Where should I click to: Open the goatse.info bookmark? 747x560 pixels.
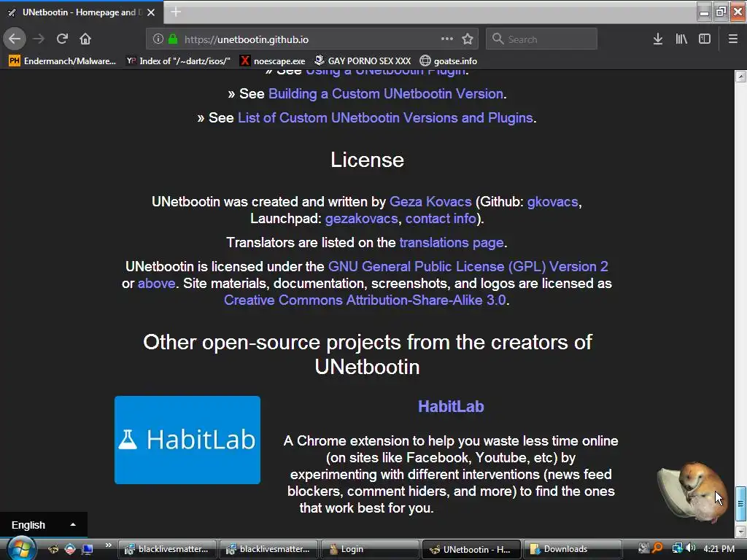(x=449, y=61)
